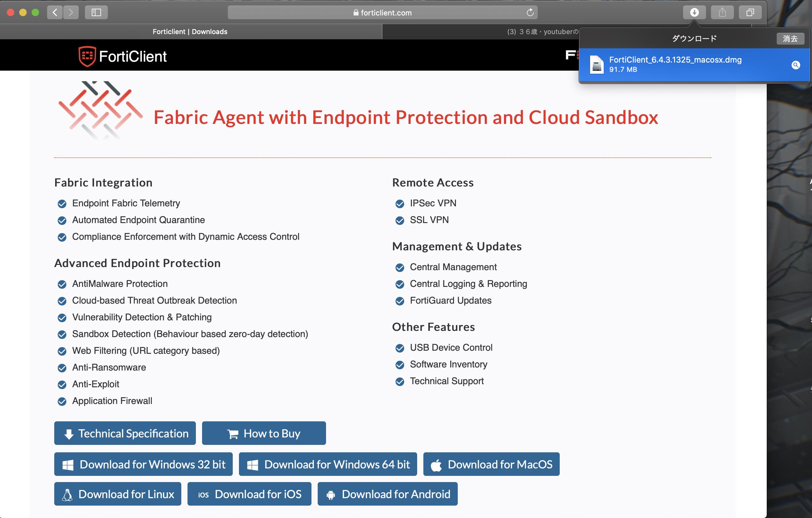Click the dmg file icon in downloads

coord(597,64)
